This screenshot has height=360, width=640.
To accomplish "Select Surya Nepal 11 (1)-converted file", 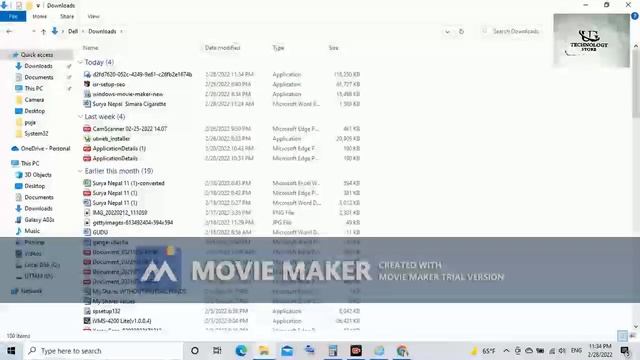I will point(128,183).
